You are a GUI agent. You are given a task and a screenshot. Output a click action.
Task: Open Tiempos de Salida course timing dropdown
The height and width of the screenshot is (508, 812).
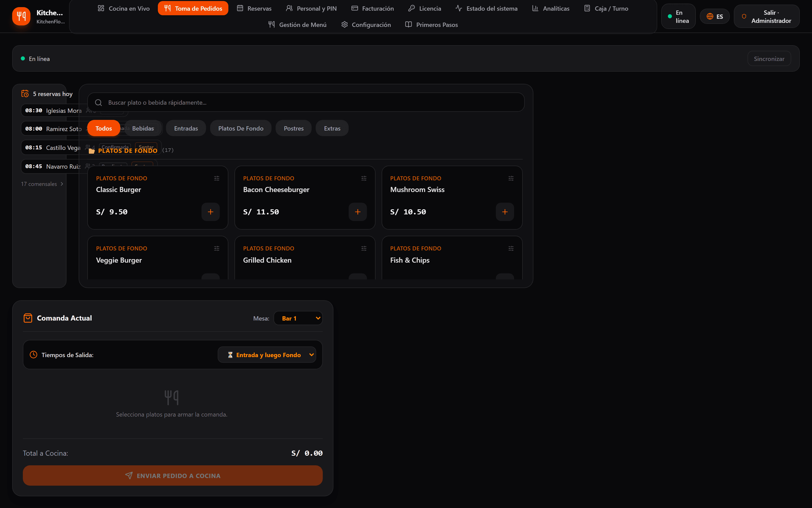[267, 355]
